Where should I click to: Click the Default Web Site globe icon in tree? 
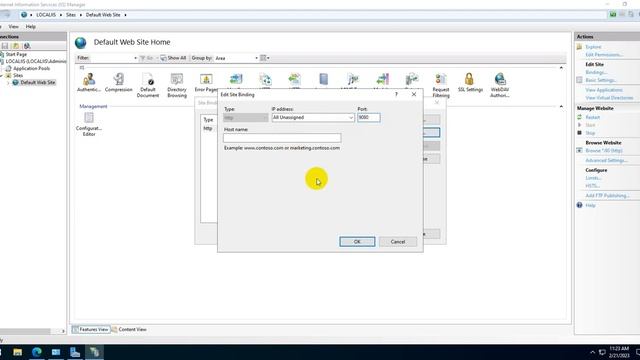tap(16, 82)
